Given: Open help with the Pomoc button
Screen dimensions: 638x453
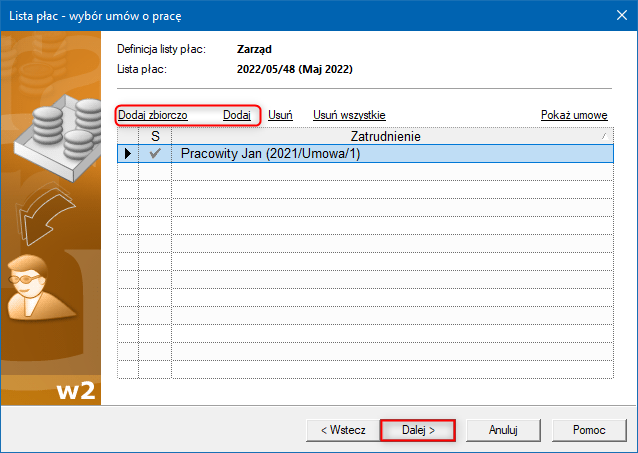Looking at the screenshot, I should pyautogui.click(x=589, y=430).
